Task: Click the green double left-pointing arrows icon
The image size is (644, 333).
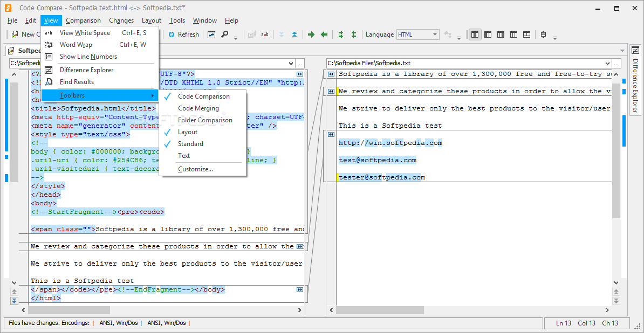Action: click(354, 34)
